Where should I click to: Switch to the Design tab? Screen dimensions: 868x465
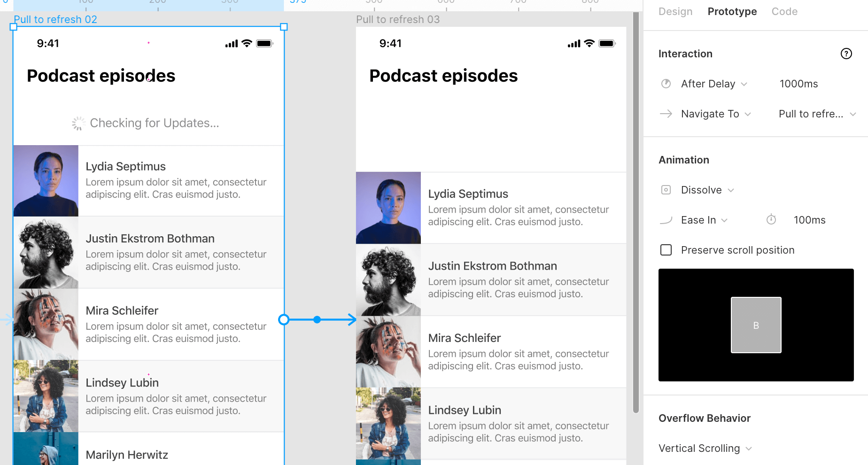[675, 11]
